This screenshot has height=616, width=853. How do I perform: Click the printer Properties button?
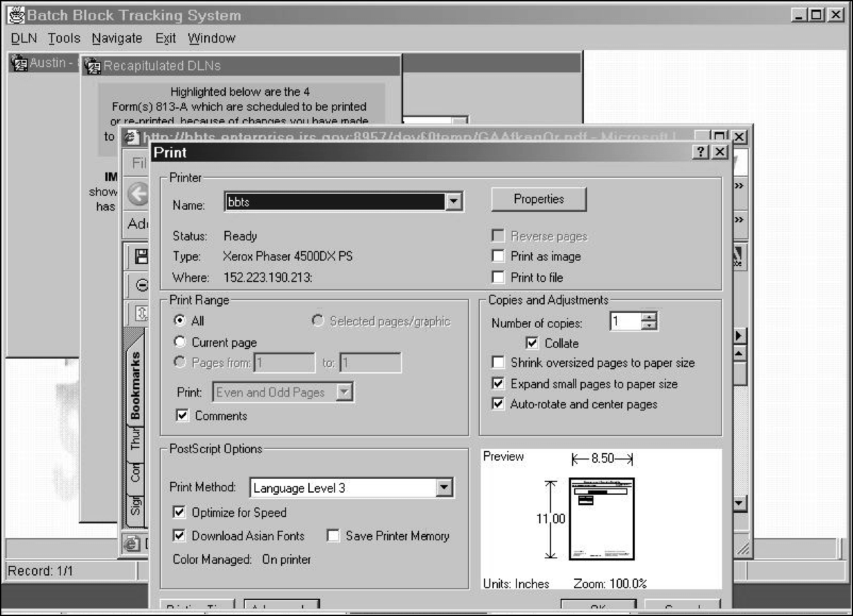click(538, 199)
